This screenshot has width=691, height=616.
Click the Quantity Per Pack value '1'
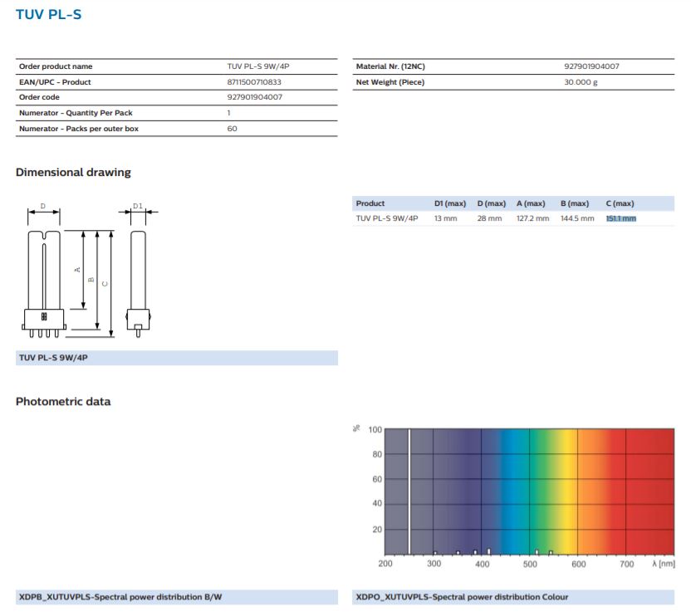[228, 113]
